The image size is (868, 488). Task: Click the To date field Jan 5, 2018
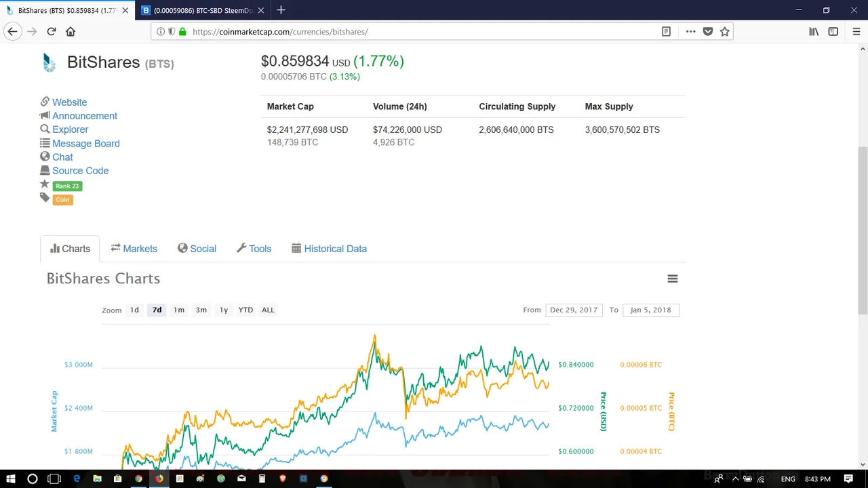click(650, 310)
